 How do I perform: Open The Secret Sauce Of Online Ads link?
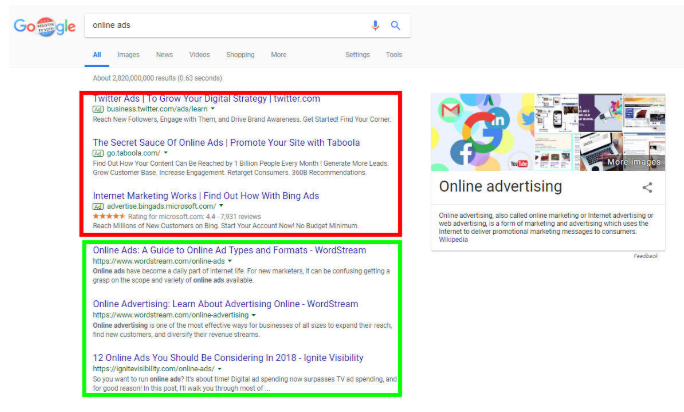[226, 143]
